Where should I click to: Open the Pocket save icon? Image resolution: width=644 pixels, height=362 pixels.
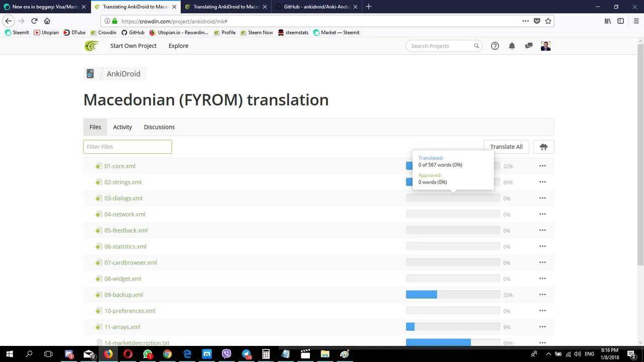point(537,21)
